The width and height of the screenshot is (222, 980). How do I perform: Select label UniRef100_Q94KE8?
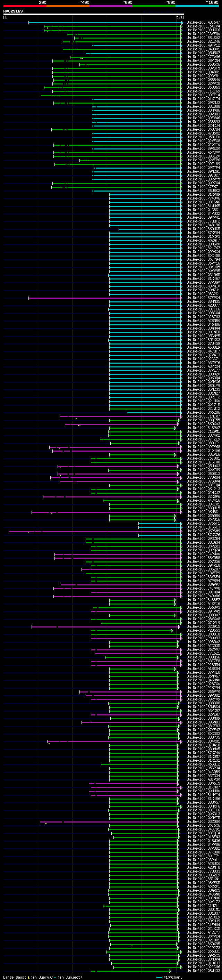[203, 565]
